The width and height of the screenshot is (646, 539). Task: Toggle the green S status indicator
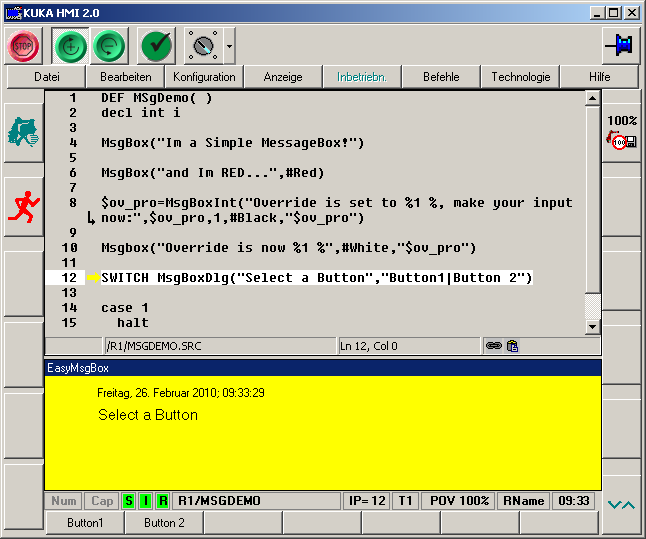[128, 501]
